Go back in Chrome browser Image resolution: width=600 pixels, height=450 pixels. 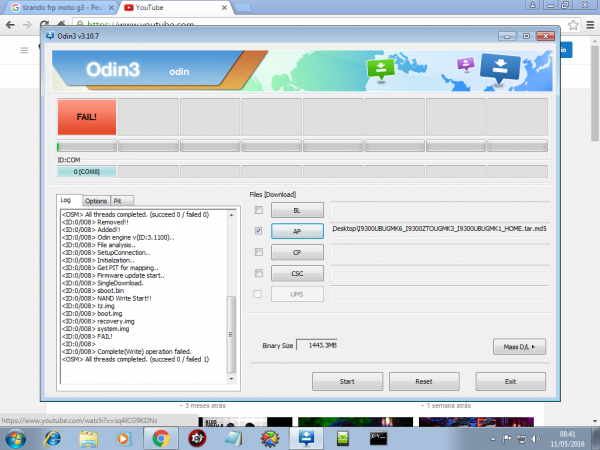click(x=10, y=25)
